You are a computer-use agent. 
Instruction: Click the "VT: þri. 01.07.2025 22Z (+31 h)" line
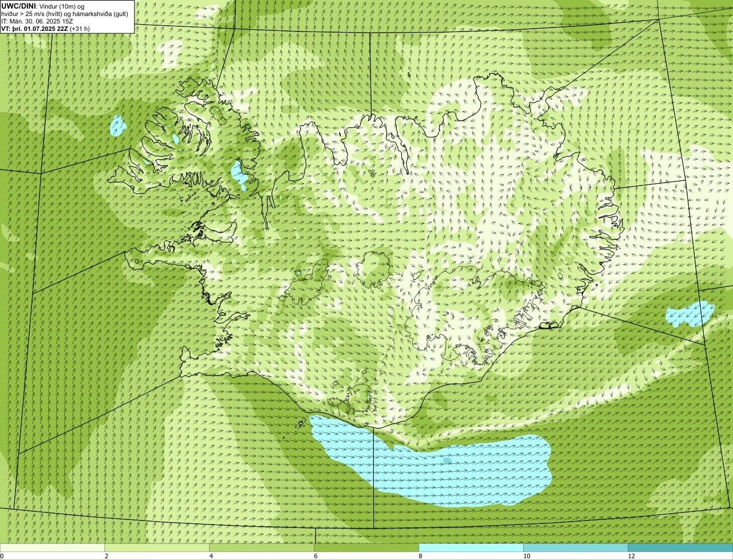[45, 29]
